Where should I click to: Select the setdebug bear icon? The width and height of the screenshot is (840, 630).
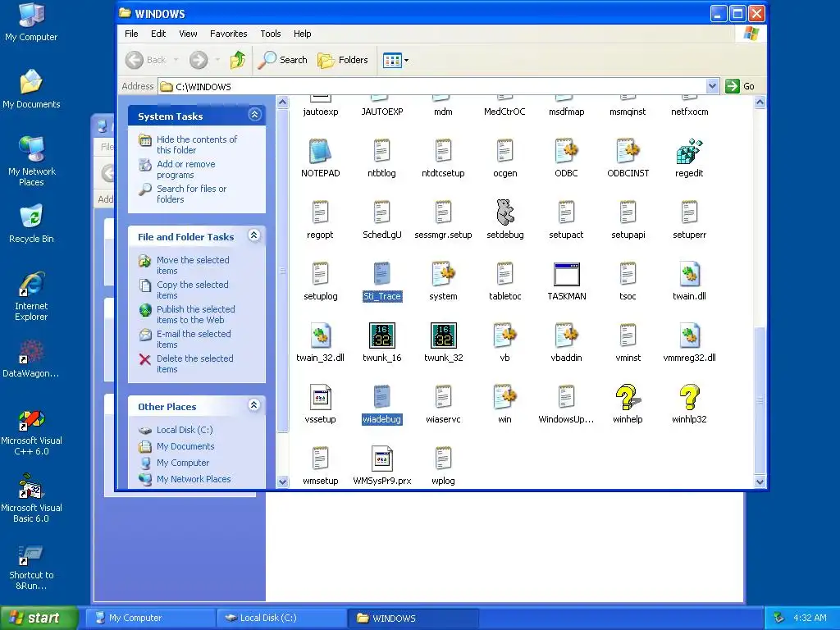click(504, 212)
